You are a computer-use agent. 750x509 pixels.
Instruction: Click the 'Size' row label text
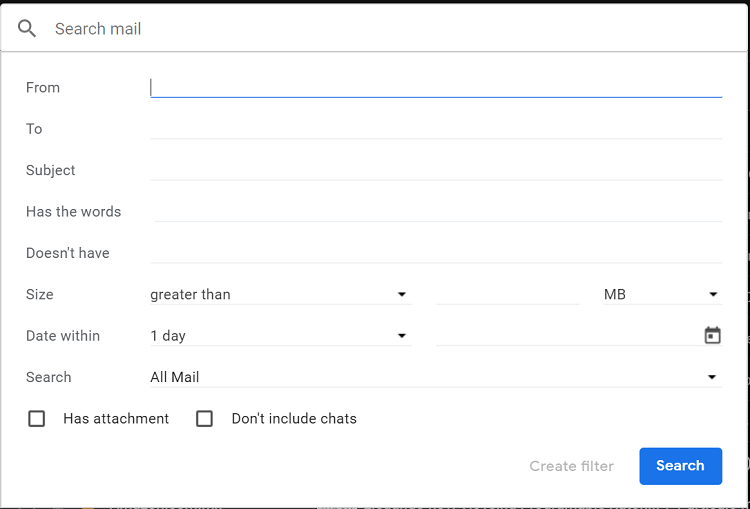pyautogui.click(x=40, y=295)
